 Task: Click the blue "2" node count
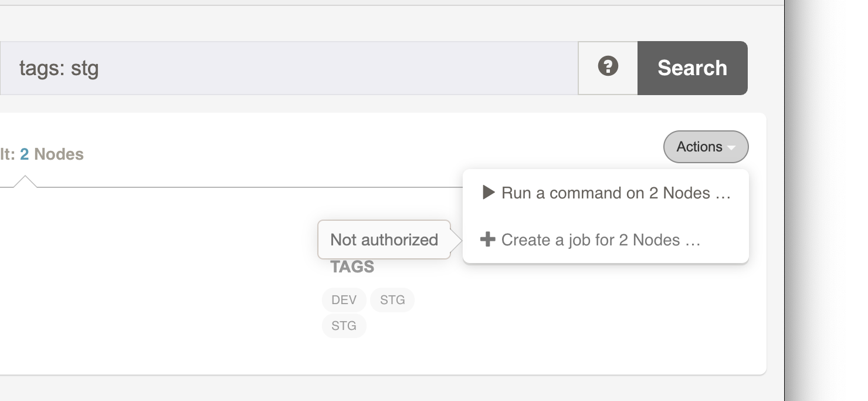[x=24, y=154]
